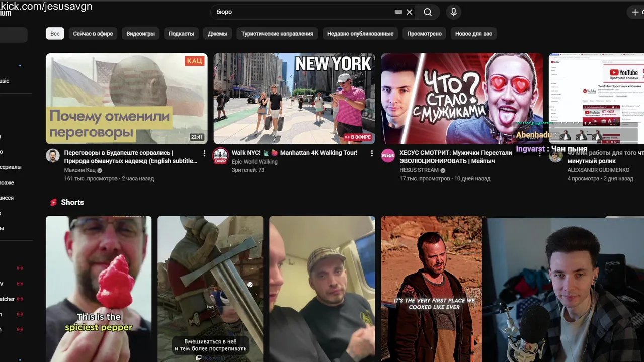The width and height of the screenshot is (644, 362).
Task: Open the ALEXSANDR GUDIMENKO channel name link
Action: [598, 170]
